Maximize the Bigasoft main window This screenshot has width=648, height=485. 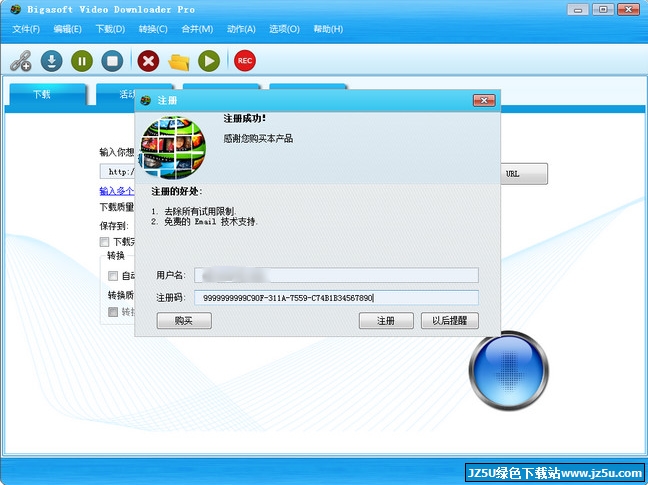click(603, 10)
